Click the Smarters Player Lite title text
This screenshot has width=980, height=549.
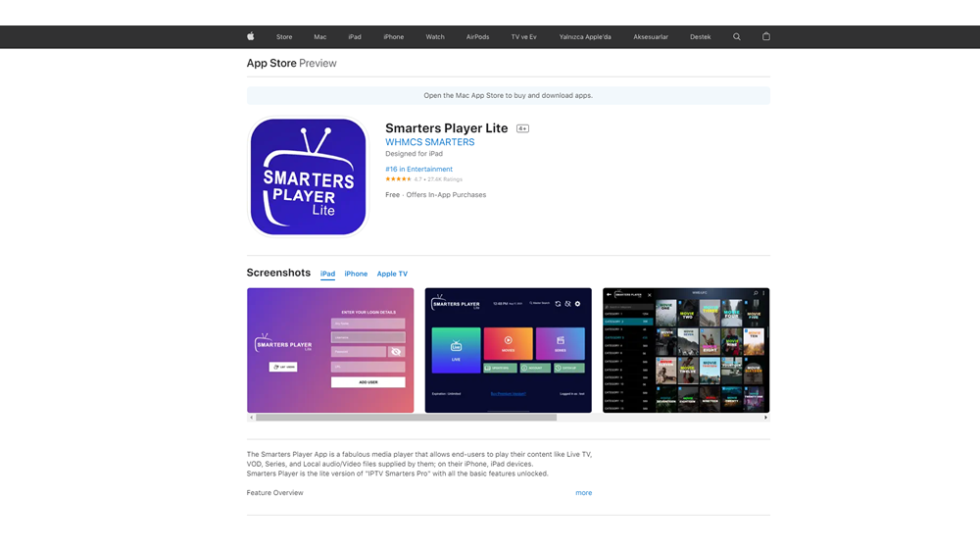[446, 128]
